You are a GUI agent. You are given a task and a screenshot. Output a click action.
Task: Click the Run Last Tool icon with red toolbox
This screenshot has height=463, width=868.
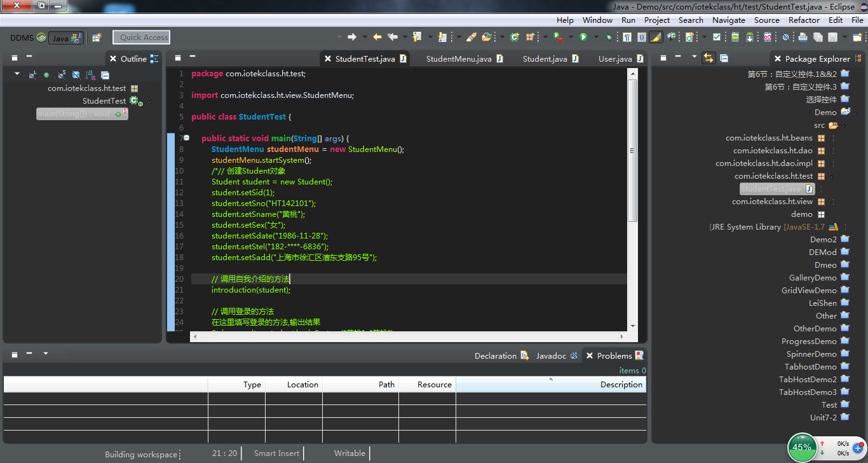coord(557,38)
